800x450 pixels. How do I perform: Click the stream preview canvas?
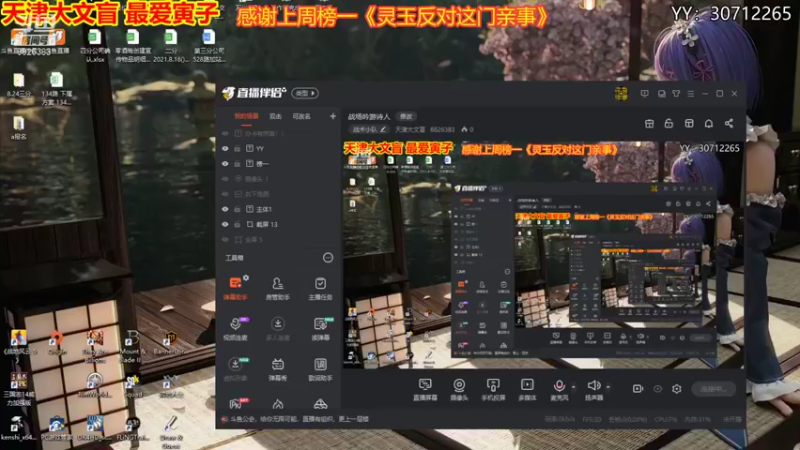click(543, 255)
